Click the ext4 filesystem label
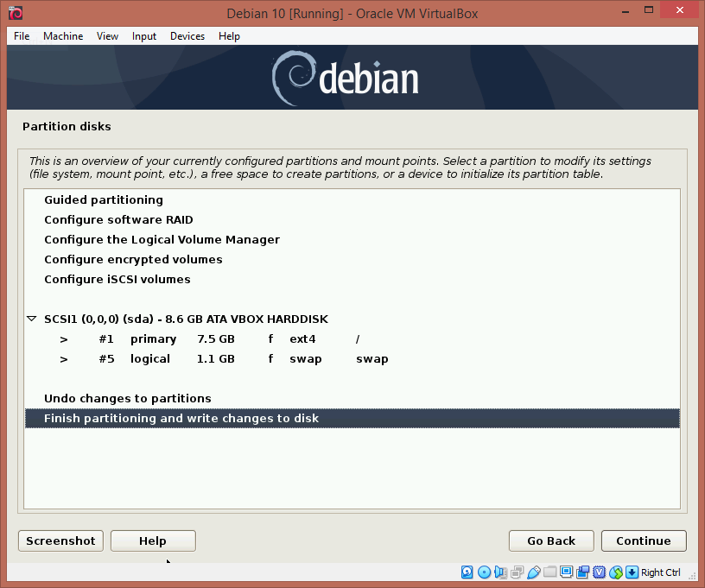 pos(302,339)
